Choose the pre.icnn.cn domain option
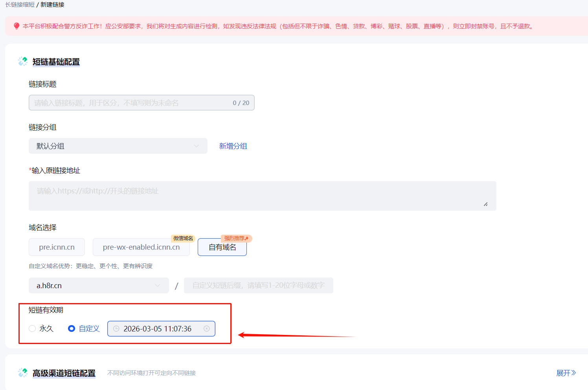Screen dimensions: 588x390 [x=57, y=247]
